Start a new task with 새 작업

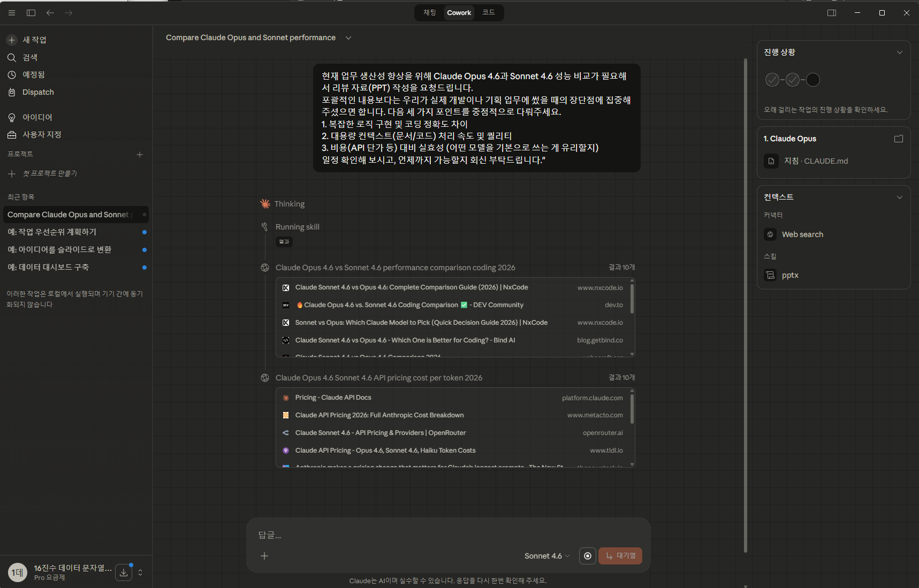point(75,40)
